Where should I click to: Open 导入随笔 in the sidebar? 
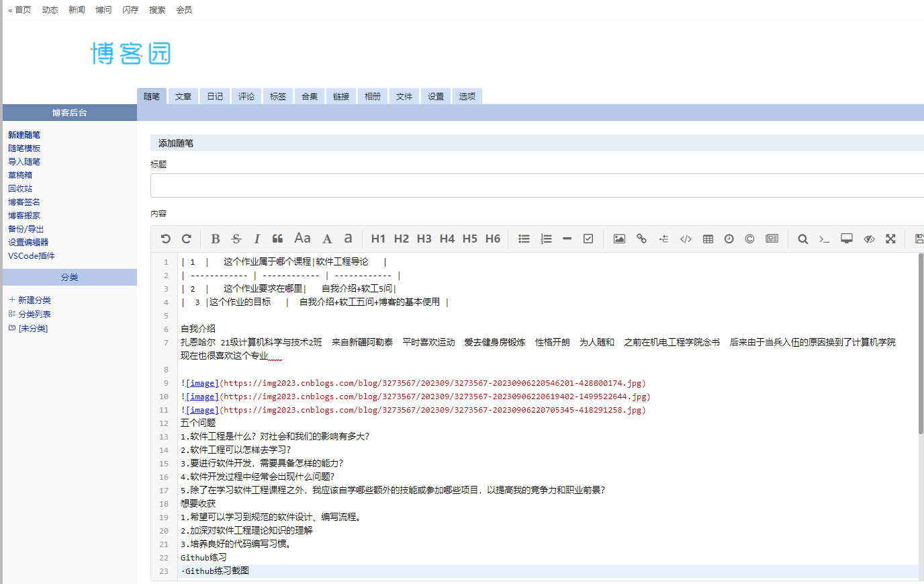click(24, 162)
